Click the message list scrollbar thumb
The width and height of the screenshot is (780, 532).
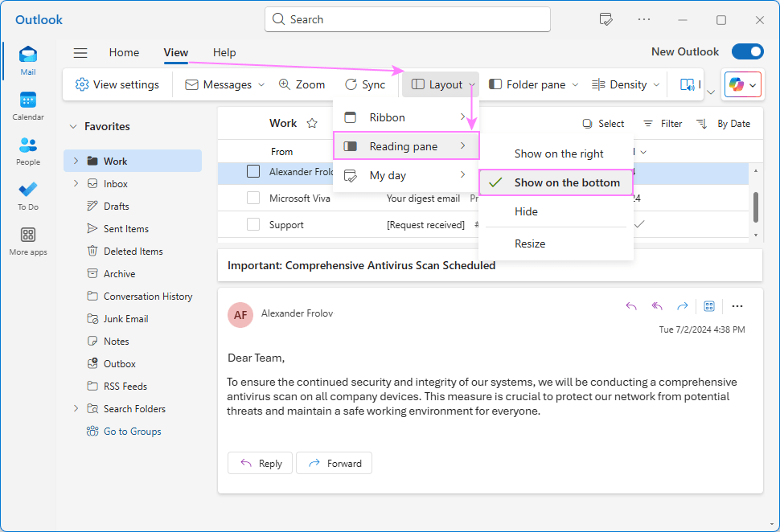tap(756, 207)
